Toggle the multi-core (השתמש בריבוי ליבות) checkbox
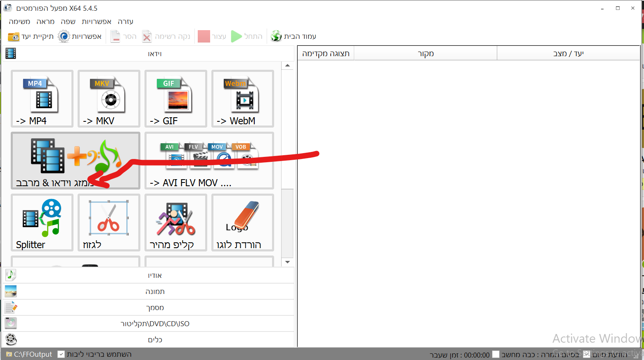This screenshot has width=644, height=360. tap(61, 354)
